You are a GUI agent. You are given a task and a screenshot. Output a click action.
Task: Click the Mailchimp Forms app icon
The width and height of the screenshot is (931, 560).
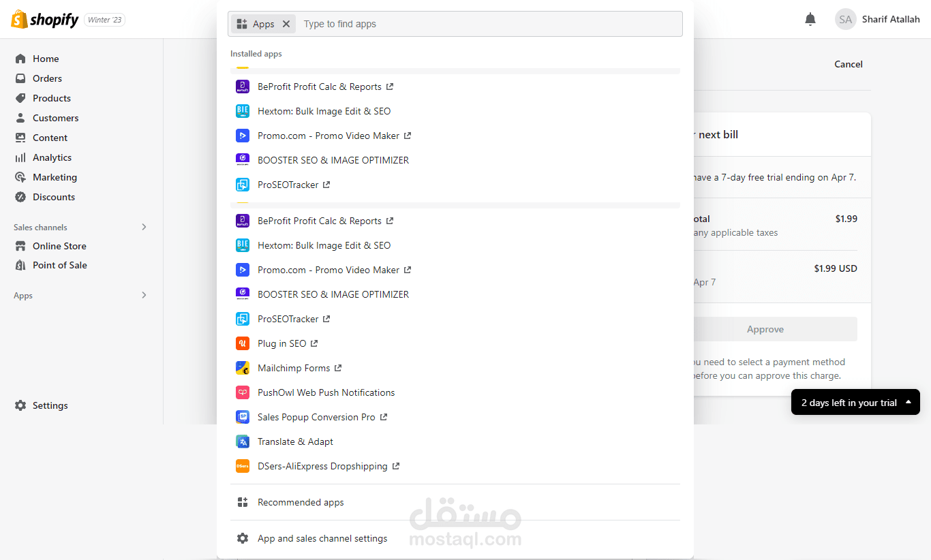coord(243,368)
